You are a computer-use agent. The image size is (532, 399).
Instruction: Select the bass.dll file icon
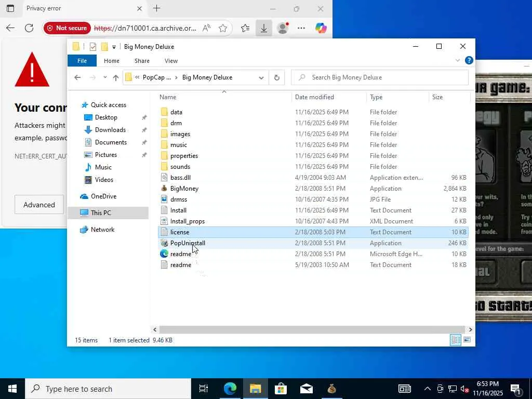[164, 178]
